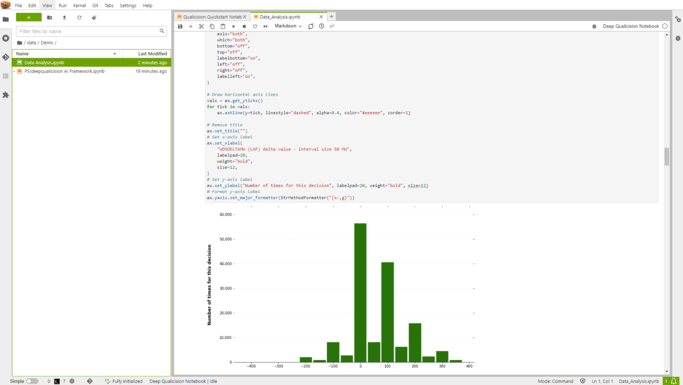
Task: Create a new folder in file browser
Action: click(50, 17)
